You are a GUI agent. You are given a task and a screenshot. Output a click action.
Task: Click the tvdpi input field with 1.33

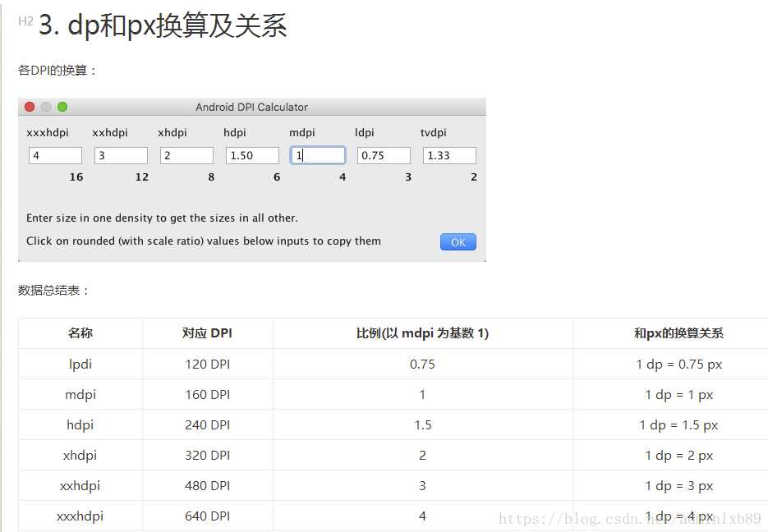(x=449, y=156)
